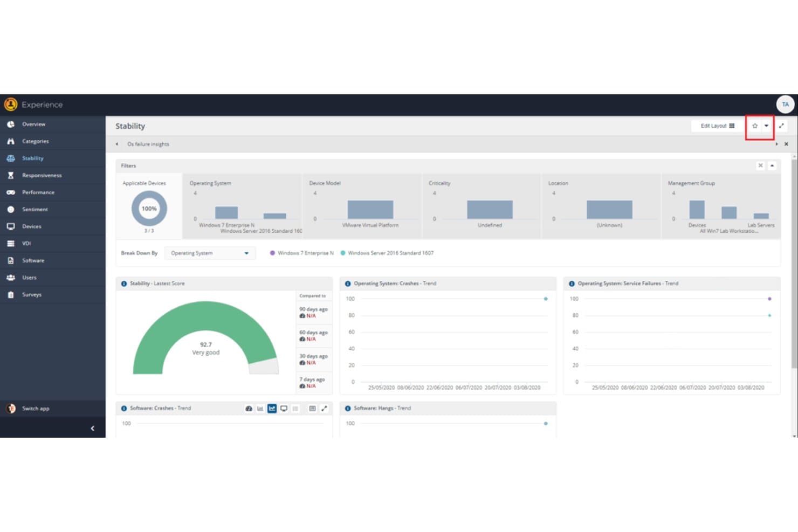Click the VDI sidebar icon
The image size is (798, 532).
point(11,244)
